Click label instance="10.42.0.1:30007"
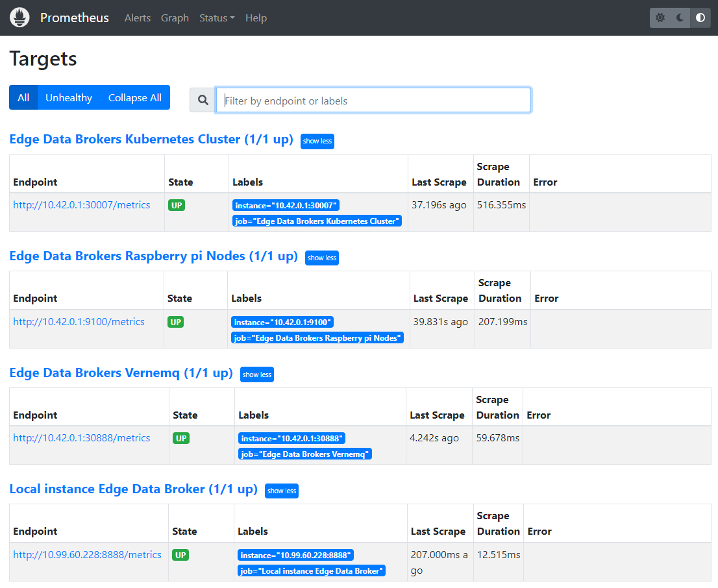Viewport: 718px width, 588px height. coord(286,205)
